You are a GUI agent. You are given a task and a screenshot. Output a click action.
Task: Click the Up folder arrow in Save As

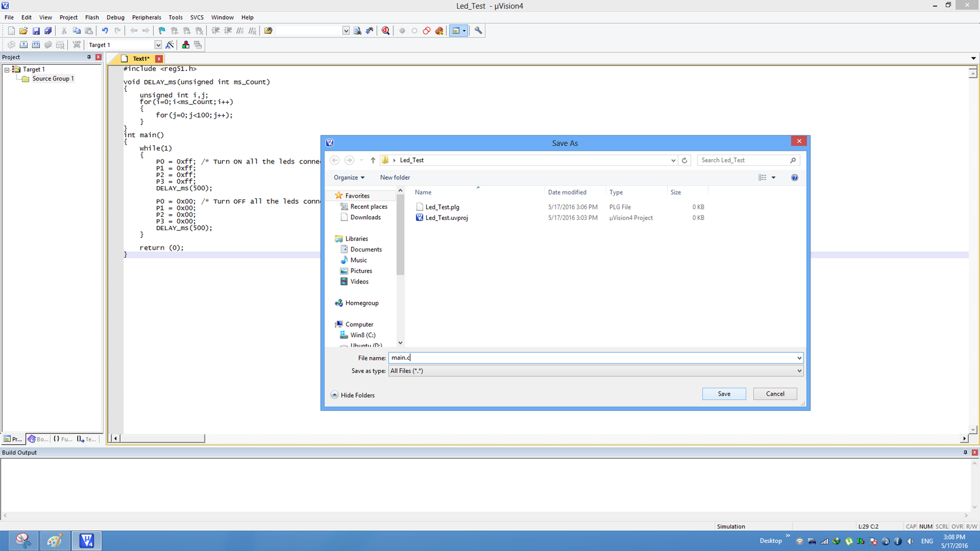[373, 160]
